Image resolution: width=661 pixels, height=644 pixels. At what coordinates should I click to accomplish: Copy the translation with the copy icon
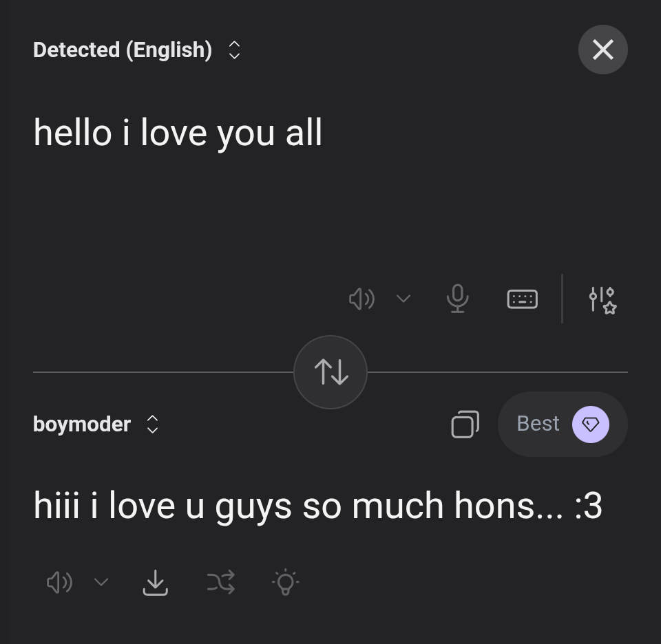[465, 424]
